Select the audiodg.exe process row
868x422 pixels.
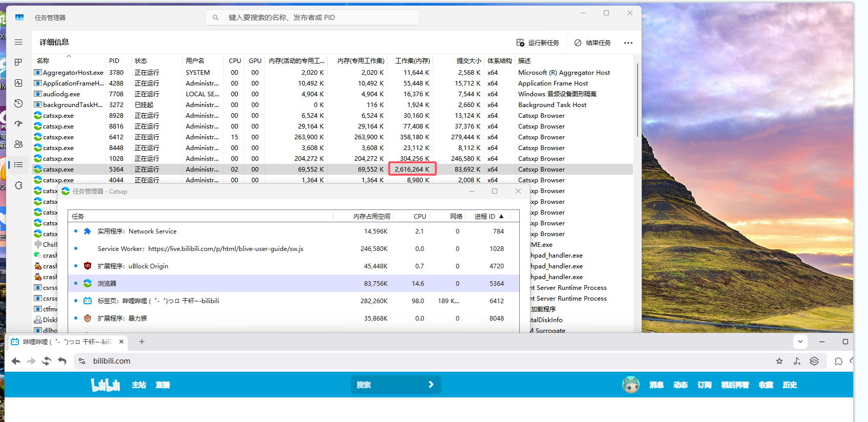[333, 94]
